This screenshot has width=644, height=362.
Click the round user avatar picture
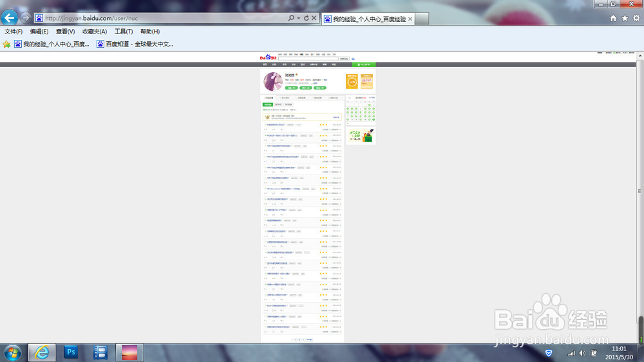pyautogui.click(x=272, y=81)
